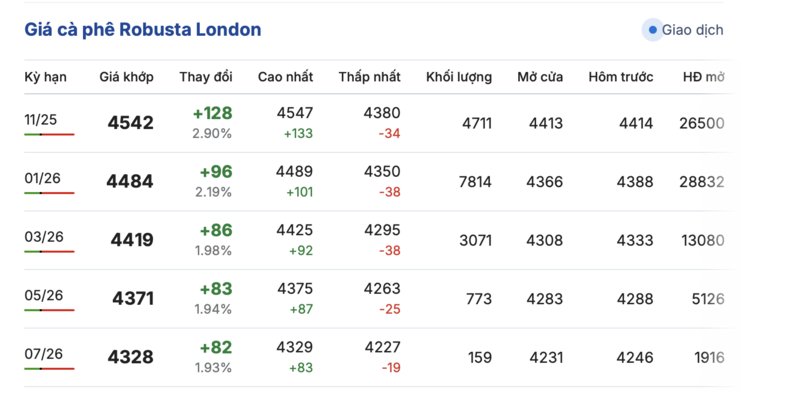The height and width of the screenshot is (405, 800).
Task: Click the 4542 matched price
Action: [131, 124]
